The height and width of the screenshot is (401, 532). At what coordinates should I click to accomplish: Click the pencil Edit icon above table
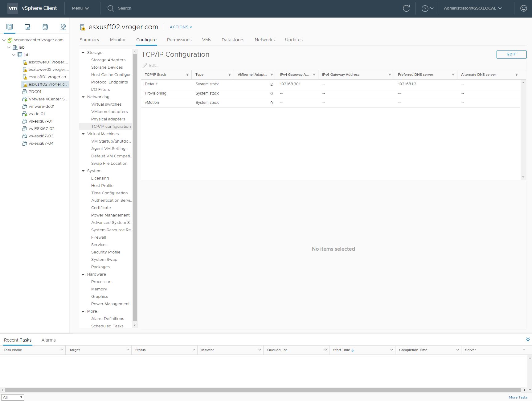pyautogui.click(x=145, y=65)
